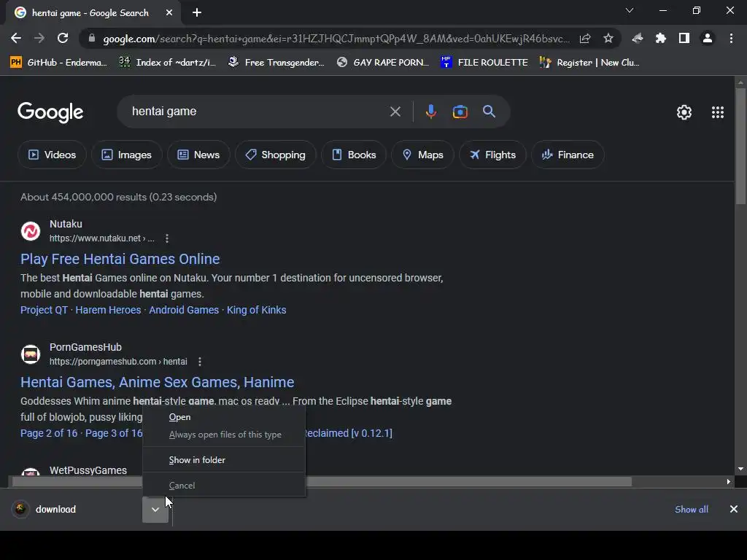The width and height of the screenshot is (747, 560).
Task: Switch to the News filter
Action: tap(198, 155)
